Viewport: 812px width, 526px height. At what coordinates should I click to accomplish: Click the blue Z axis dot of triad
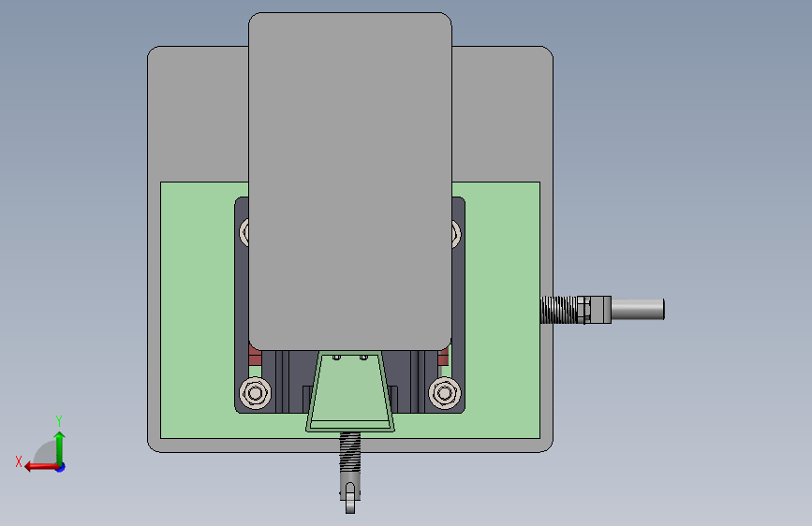click(61, 468)
